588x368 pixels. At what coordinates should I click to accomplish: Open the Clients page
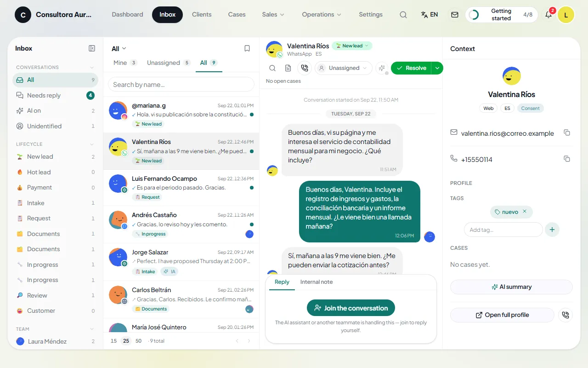(x=202, y=15)
